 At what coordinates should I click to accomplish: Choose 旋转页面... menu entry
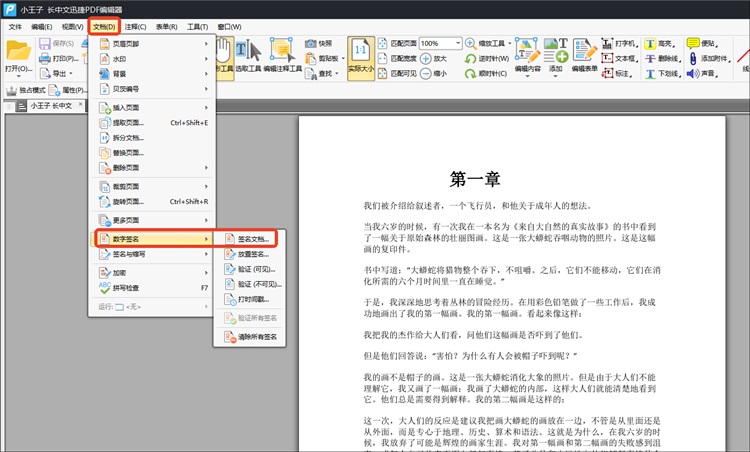point(153,202)
